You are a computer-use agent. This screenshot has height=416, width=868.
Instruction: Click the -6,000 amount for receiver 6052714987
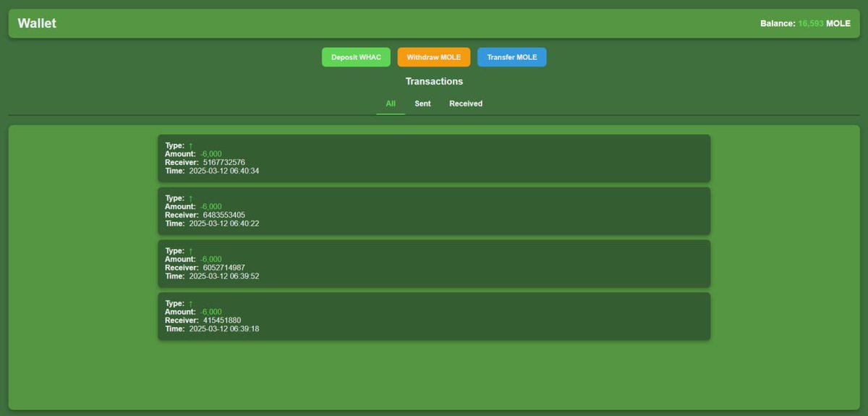[211, 260]
